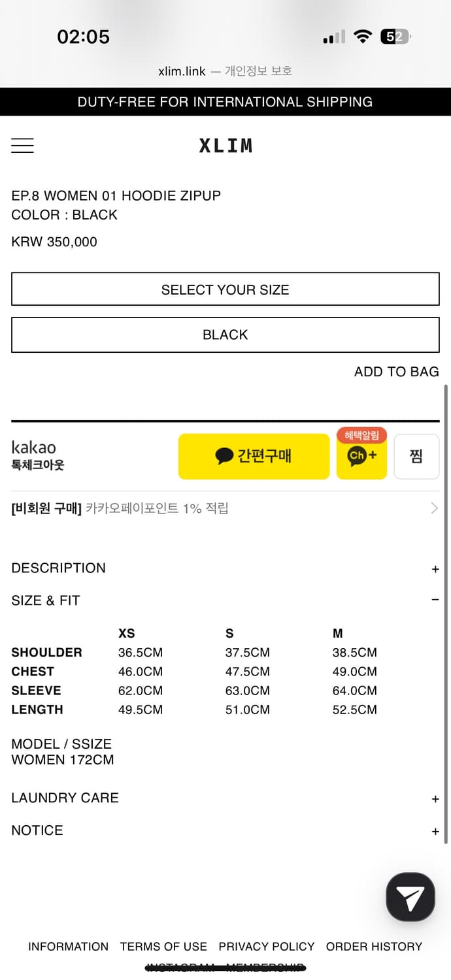Open the hamburger navigation menu
Screen dimensions: 451x980
22,145
